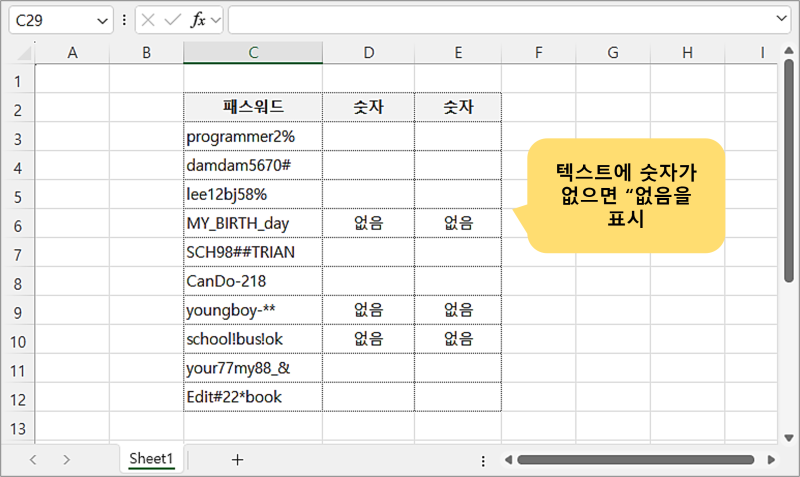800x477 pixels.
Task: Click the vertical dots beside the Name Box
Action: 124,19
